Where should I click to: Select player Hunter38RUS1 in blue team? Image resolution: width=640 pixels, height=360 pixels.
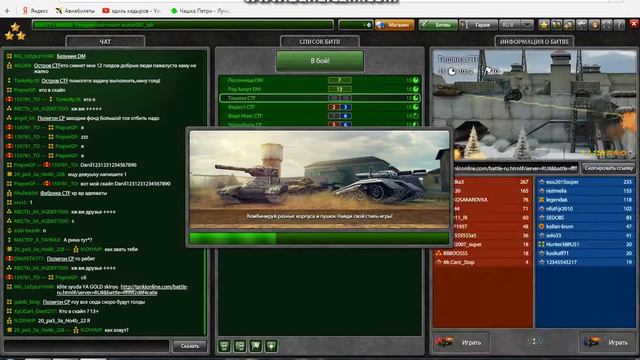[x=586, y=244]
